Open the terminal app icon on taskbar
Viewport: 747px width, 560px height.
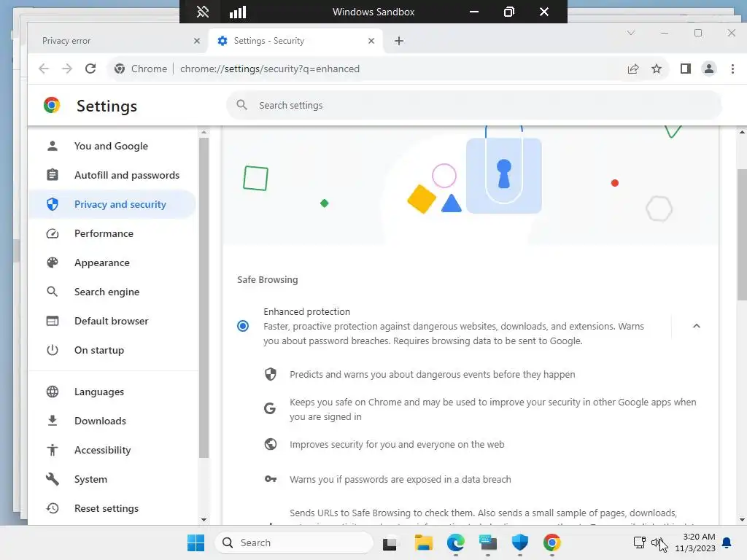coord(488,542)
